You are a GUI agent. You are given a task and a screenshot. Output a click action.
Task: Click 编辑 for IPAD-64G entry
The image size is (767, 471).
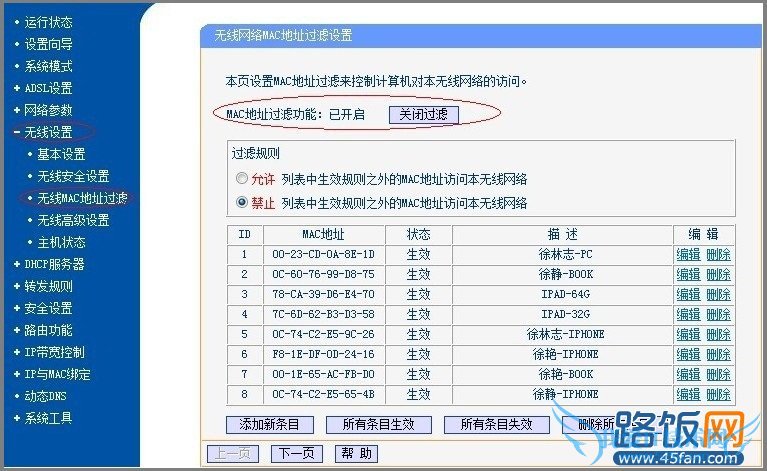[x=688, y=294]
